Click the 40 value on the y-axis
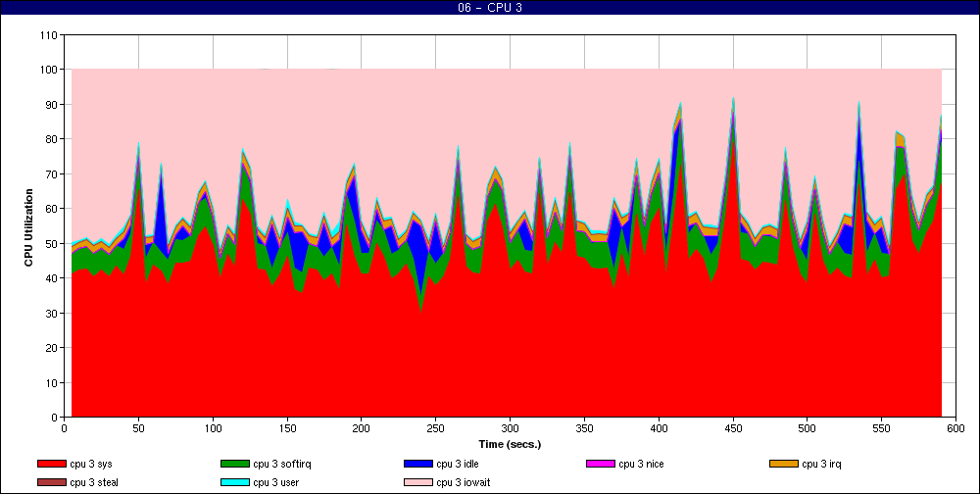The height and width of the screenshot is (494, 980). click(53, 278)
